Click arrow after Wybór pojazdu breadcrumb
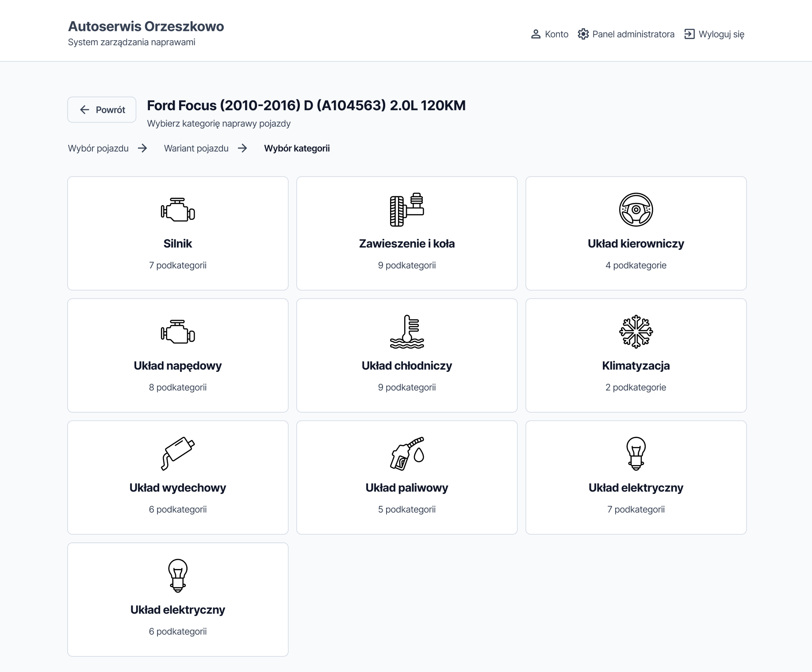 tap(142, 149)
